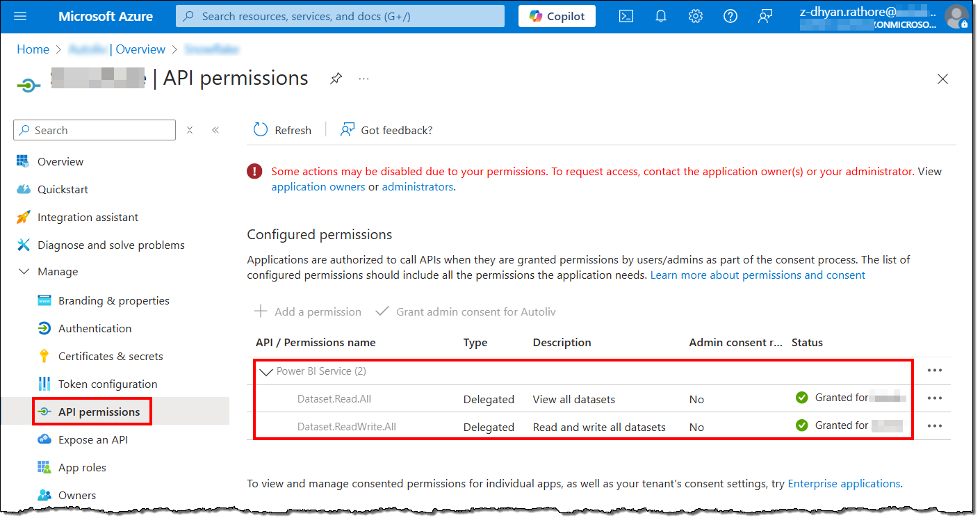Open the notifications bell
This screenshot has height=520, width=980.
tap(660, 16)
